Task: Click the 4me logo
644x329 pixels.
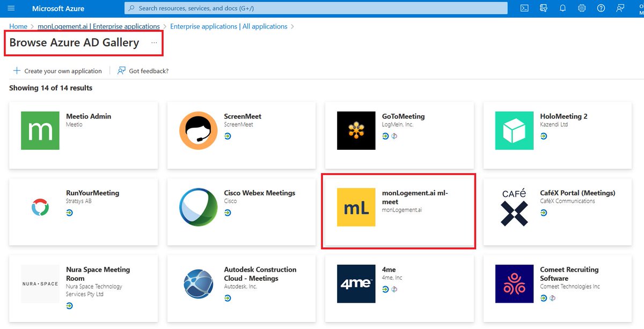Action: 356,284
